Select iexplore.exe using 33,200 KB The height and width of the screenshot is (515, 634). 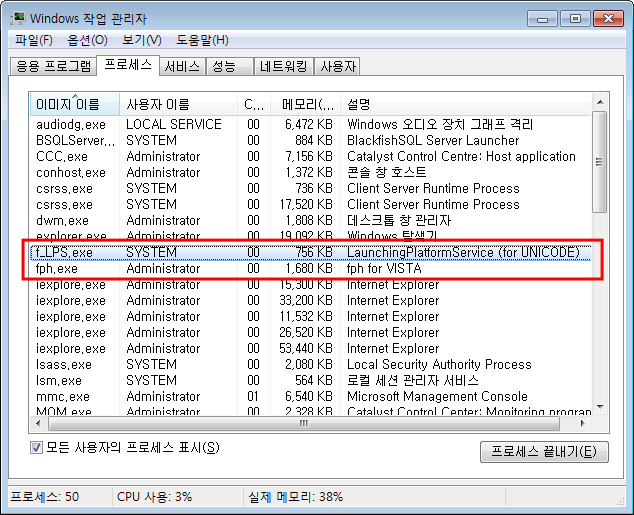click(311, 300)
